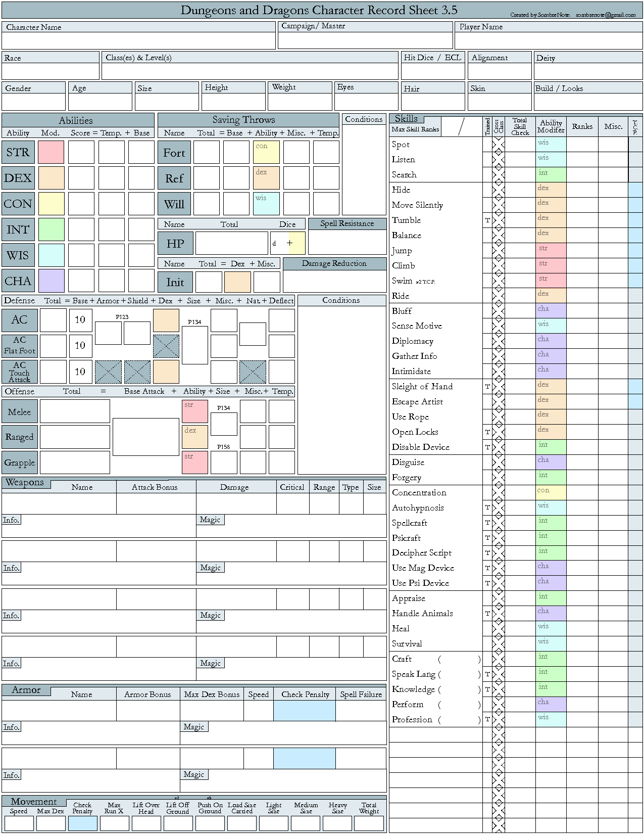
Task: Toggle the Cross Class diamond for Concentration
Action: [x=499, y=492]
